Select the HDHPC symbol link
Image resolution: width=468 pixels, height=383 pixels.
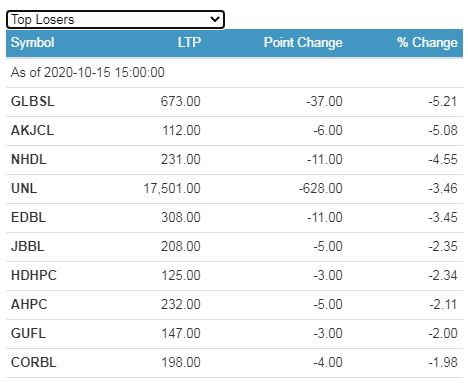34,275
